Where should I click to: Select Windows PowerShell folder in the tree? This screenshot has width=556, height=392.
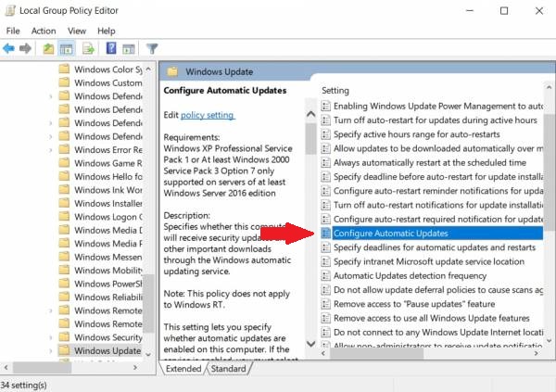[100, 284]
